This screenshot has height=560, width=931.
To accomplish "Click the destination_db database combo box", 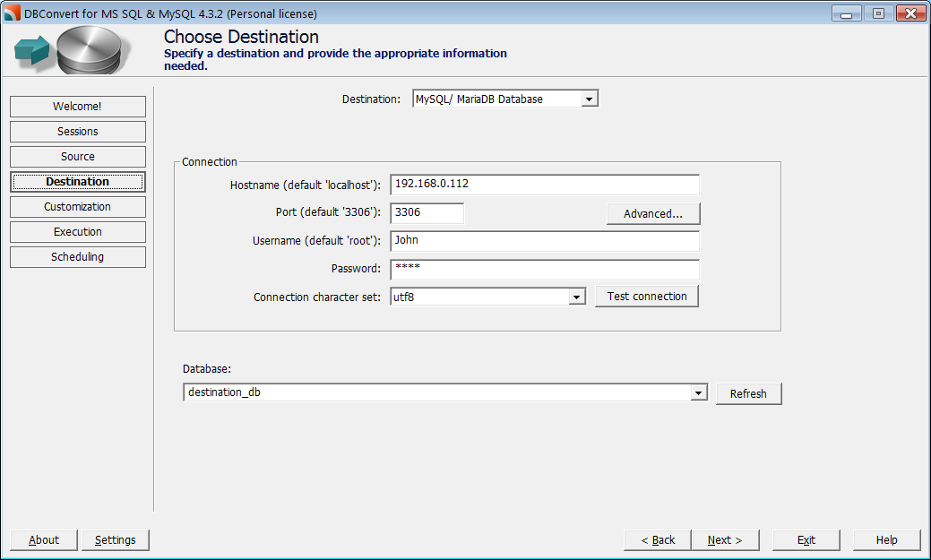I will pos(445,392).
